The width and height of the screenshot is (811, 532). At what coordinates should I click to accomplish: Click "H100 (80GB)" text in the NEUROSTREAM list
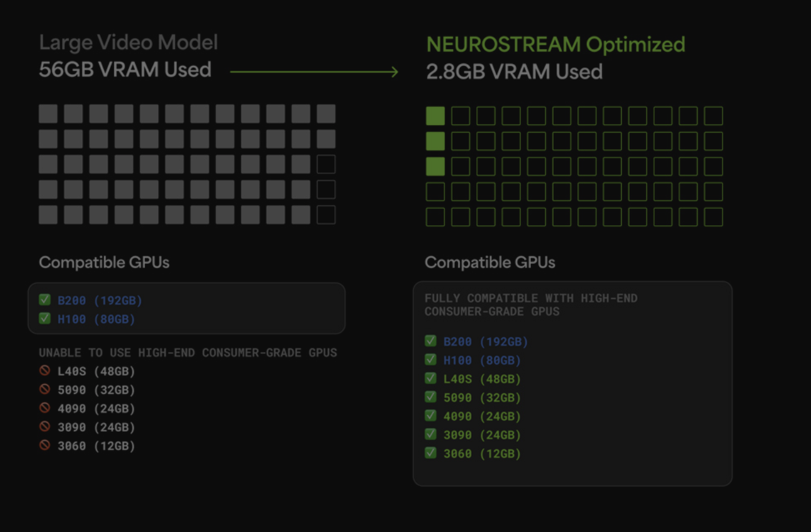[482, 360]
